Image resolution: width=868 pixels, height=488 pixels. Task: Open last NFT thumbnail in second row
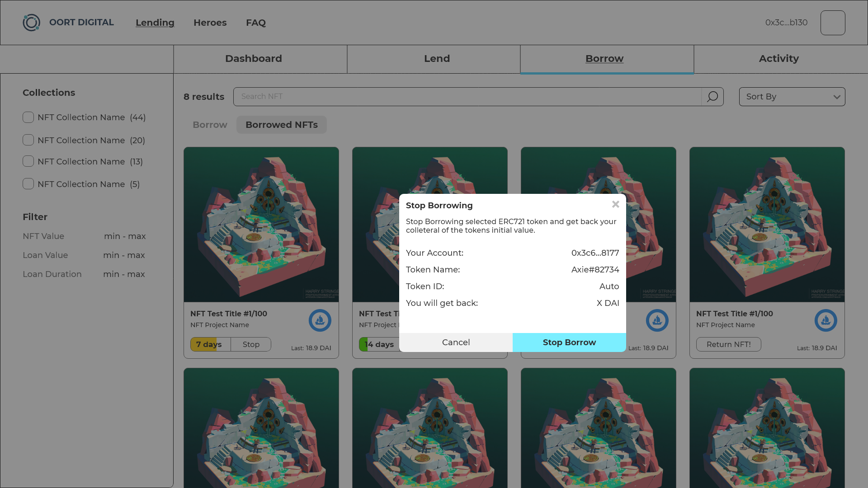(767, 428)
